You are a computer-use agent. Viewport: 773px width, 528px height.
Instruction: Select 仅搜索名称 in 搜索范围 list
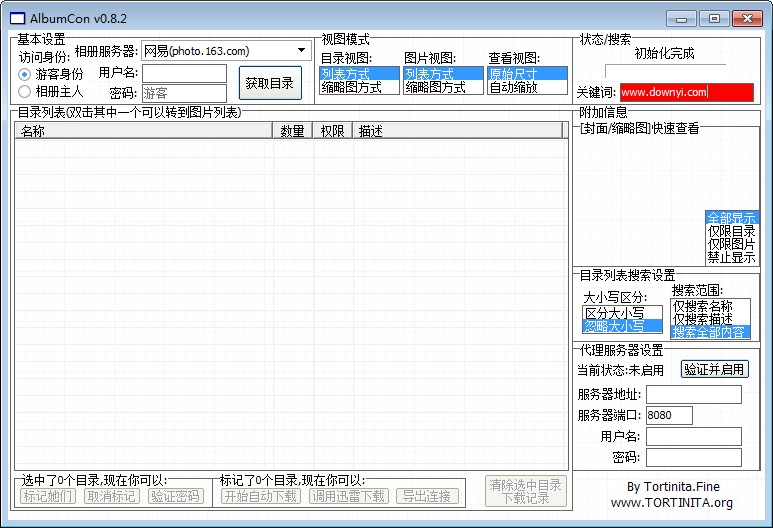click(x=709, y=306)
